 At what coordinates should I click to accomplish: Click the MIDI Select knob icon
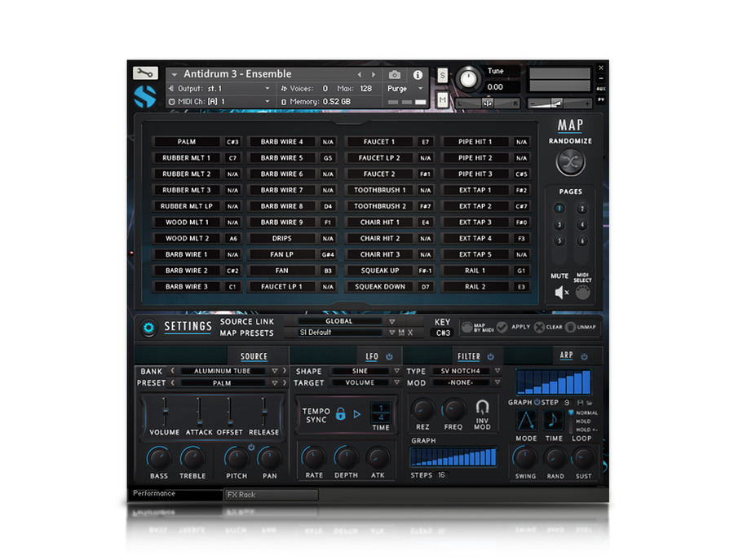pos(583,293)
